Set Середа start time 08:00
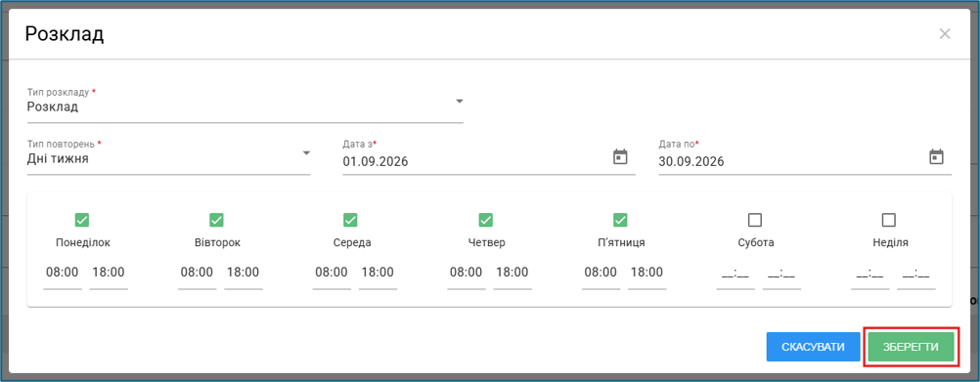 point(332,273)
